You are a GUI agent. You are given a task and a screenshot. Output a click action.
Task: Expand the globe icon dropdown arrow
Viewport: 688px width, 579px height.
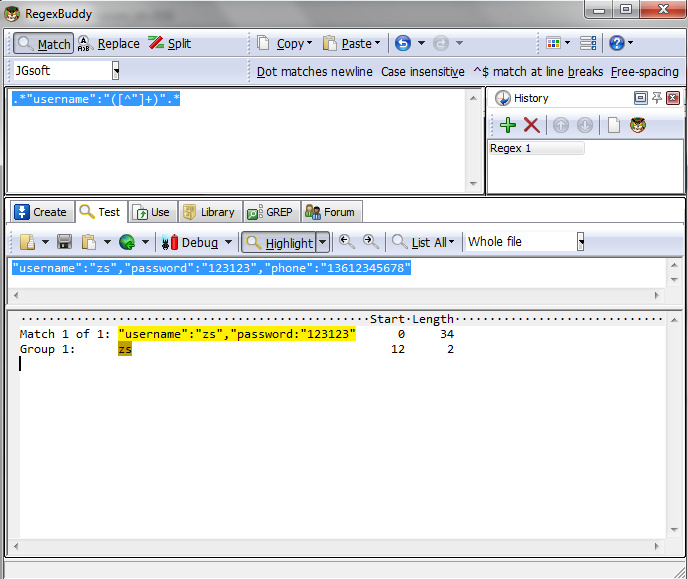pyautogui.click(x=145, y=242)
